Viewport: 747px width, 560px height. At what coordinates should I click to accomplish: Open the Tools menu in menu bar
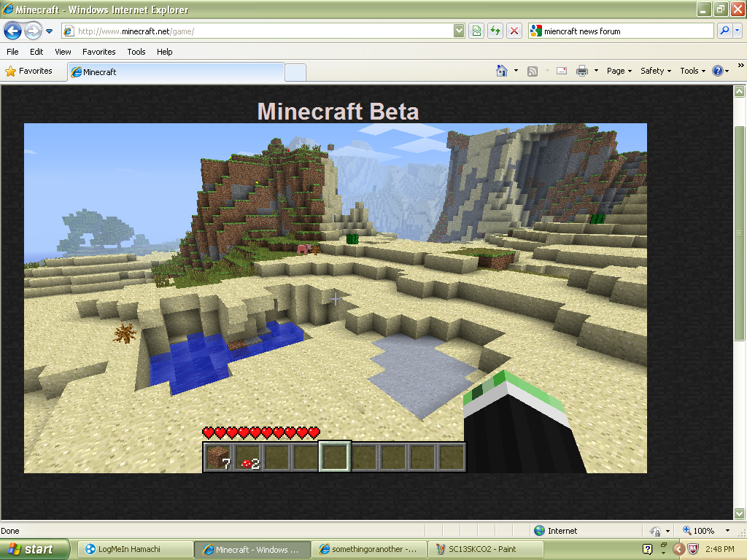coord(136,52)
